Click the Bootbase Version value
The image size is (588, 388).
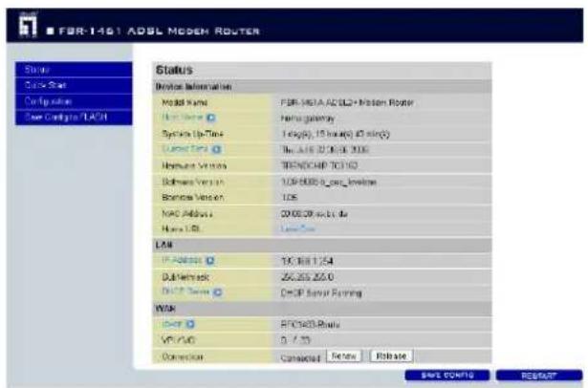[289, 198]
